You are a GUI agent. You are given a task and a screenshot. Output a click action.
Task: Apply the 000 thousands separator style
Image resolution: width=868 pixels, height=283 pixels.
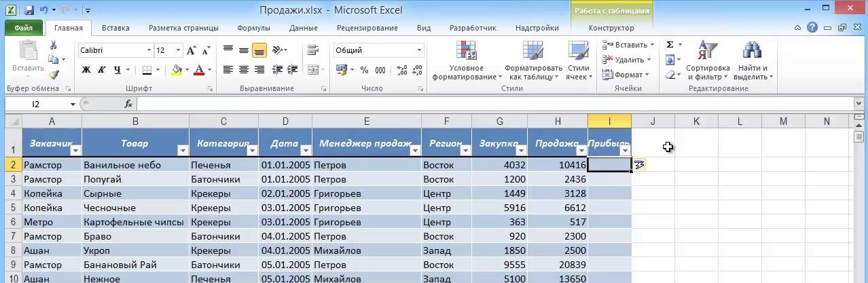pos(380,69)
